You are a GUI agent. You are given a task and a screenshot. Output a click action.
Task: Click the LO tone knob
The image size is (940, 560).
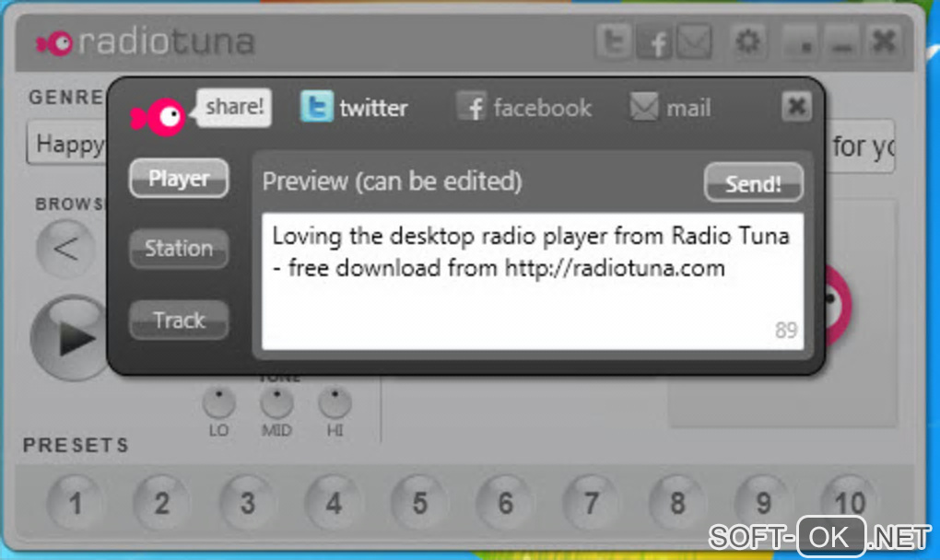click(218, 402)
